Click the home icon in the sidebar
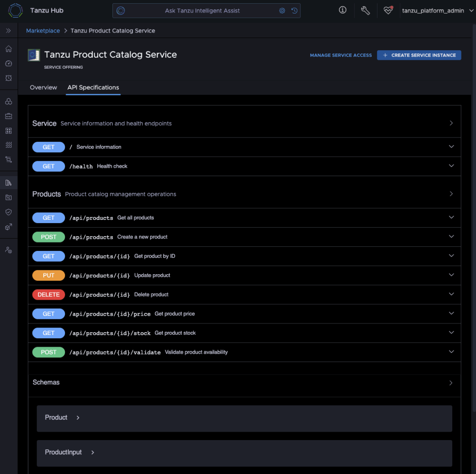This screenshot has width=476, height=474. point(8,49)
